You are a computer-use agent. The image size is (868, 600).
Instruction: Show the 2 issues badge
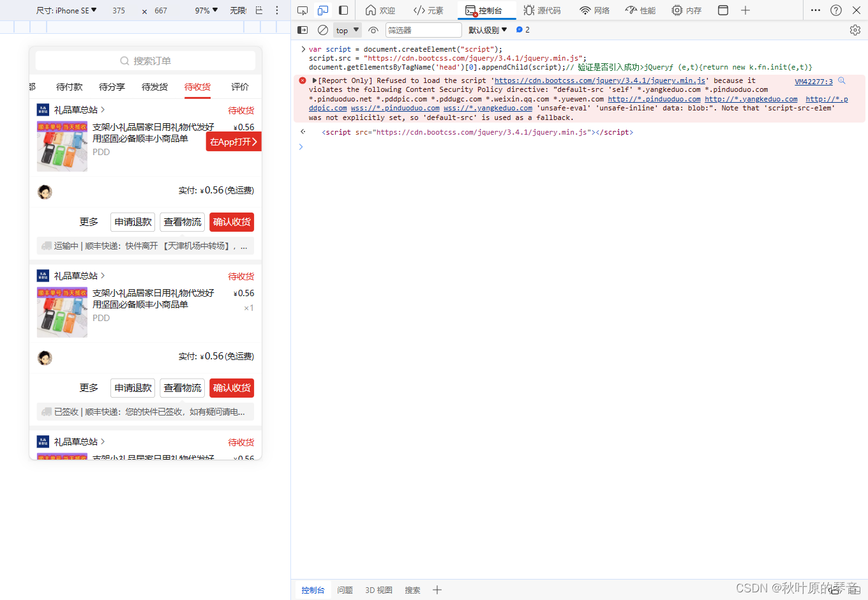coord(523,30)
